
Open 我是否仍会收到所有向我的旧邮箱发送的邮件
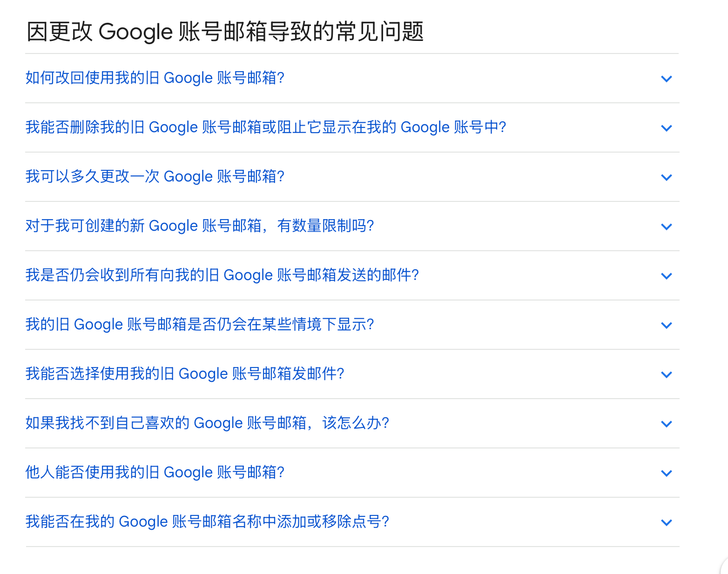click(222, 275)
